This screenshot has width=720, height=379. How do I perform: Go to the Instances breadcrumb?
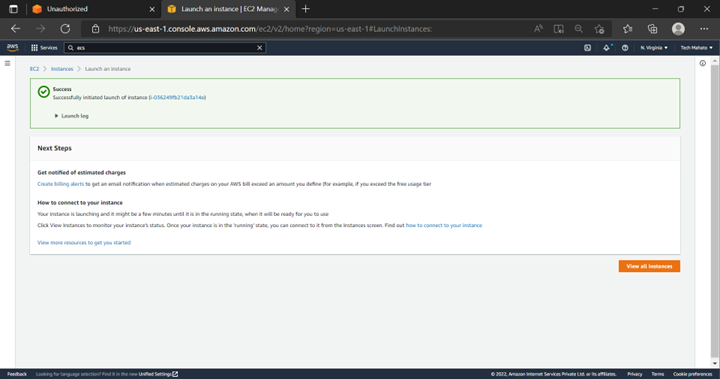click(x=62, y=69)
